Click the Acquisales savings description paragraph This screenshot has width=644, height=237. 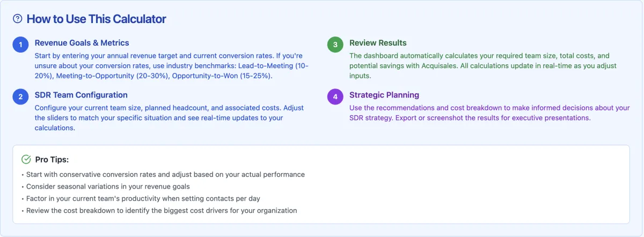[483, 66]
